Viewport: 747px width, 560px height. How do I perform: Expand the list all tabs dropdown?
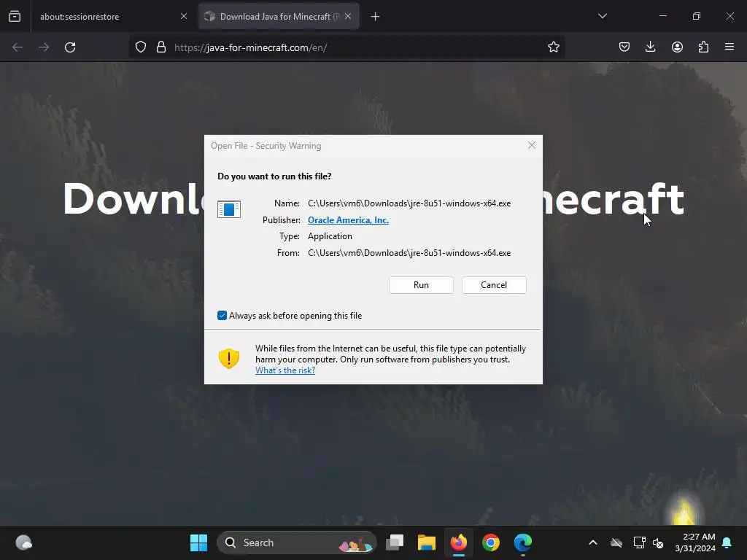coord(602,16)
